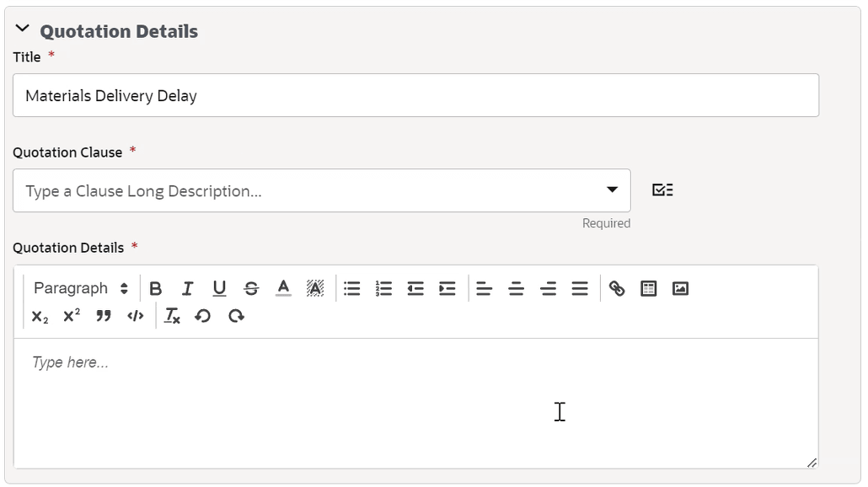Collapse the Quotation Details section
This screenshot has width=868, height=487.
[22, 28]
